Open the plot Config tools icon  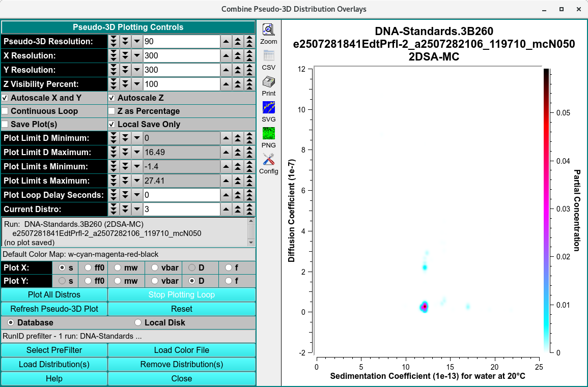coord(268,160)
